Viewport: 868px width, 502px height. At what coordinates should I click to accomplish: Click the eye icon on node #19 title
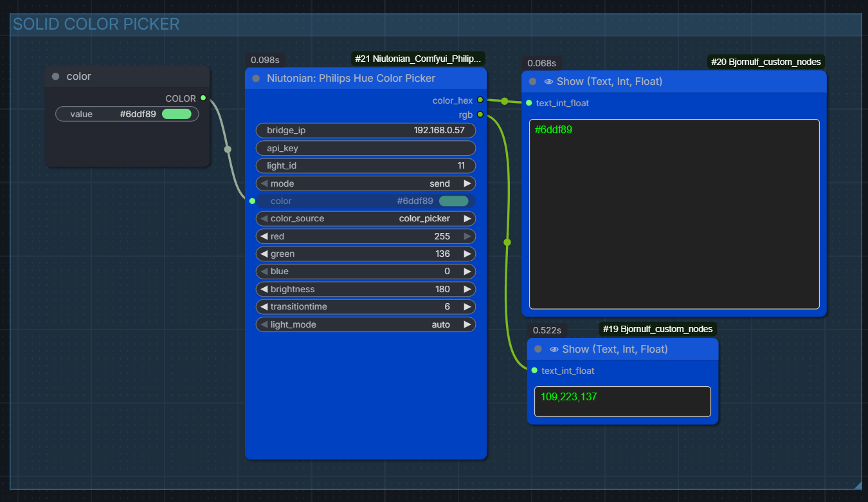point(554,349)
